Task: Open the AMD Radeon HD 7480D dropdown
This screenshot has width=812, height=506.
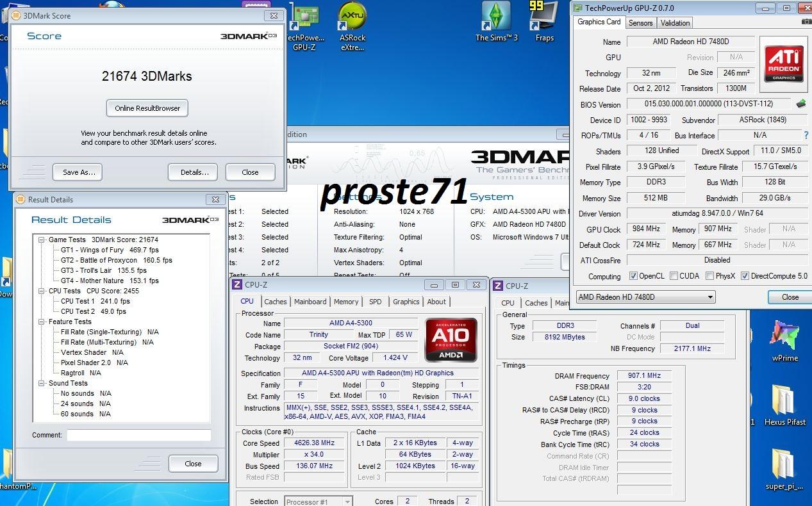Action: 645,297
